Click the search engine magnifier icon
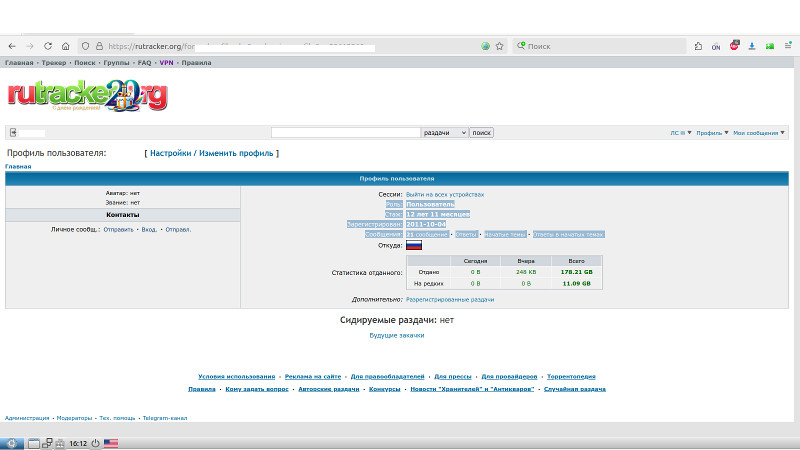 pos(521,46)
